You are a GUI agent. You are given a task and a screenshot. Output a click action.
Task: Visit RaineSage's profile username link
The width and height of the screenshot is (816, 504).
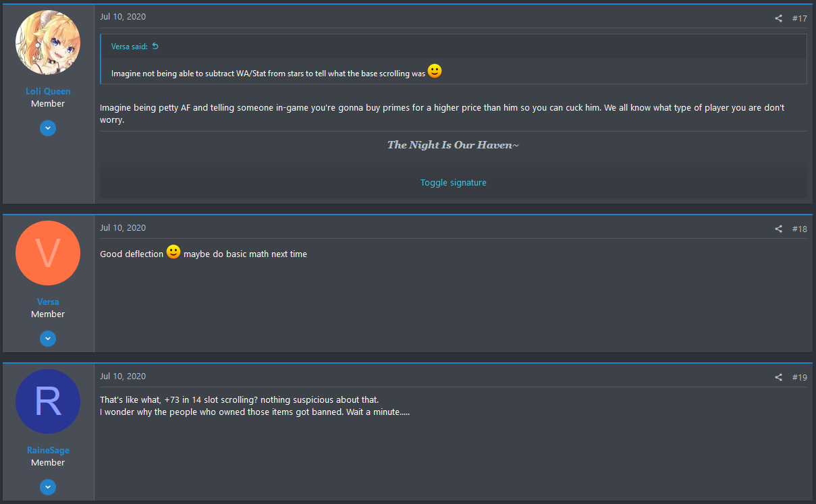pos(48,450)
